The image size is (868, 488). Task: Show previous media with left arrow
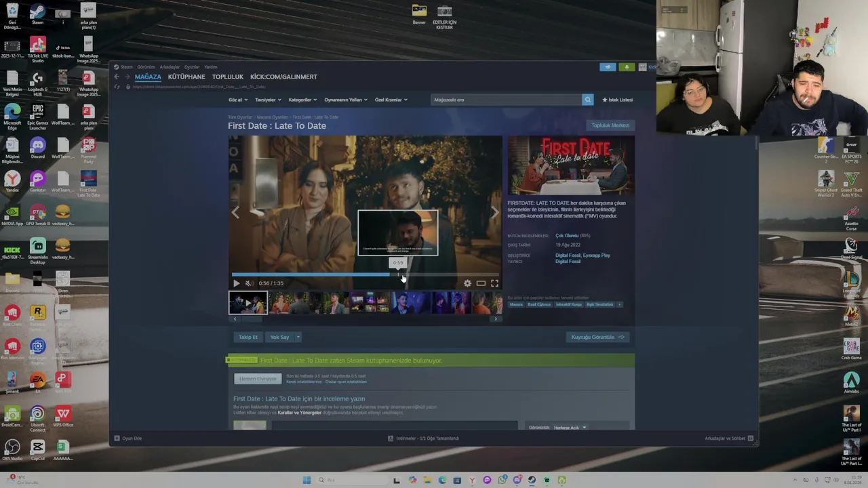click(235, 212)
